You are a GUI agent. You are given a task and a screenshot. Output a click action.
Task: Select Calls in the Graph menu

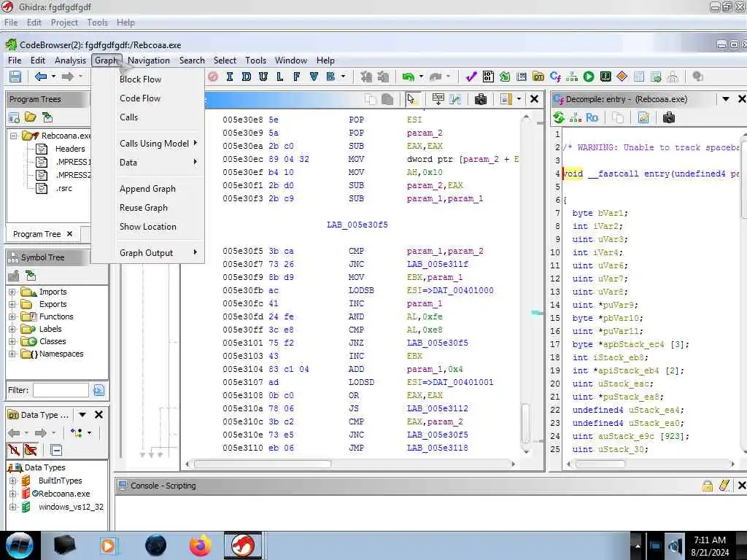click(128, 117)
